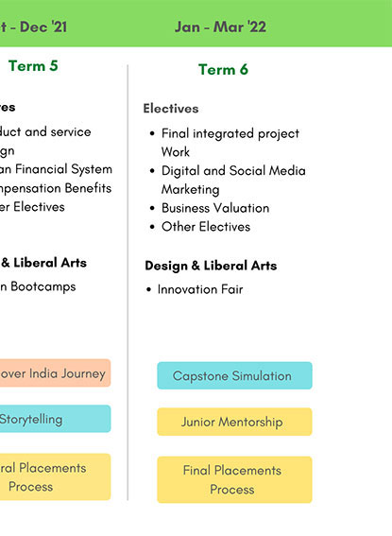Select the India Journey orange box
Viewport: 392px width, 536px height.
point(56,373)
